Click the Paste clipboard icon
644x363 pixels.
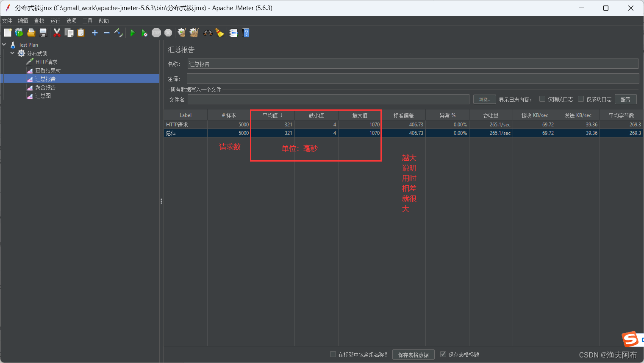pyautogui.click(x=80, y=33)
